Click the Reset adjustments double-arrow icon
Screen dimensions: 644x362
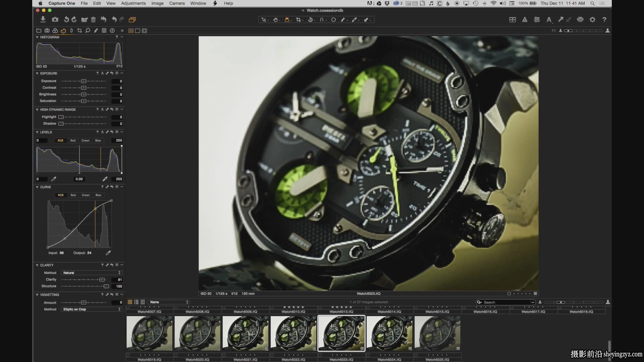104,19
